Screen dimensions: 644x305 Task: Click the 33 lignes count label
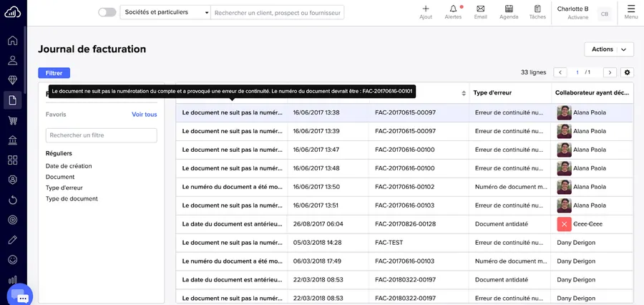point(534,72)
